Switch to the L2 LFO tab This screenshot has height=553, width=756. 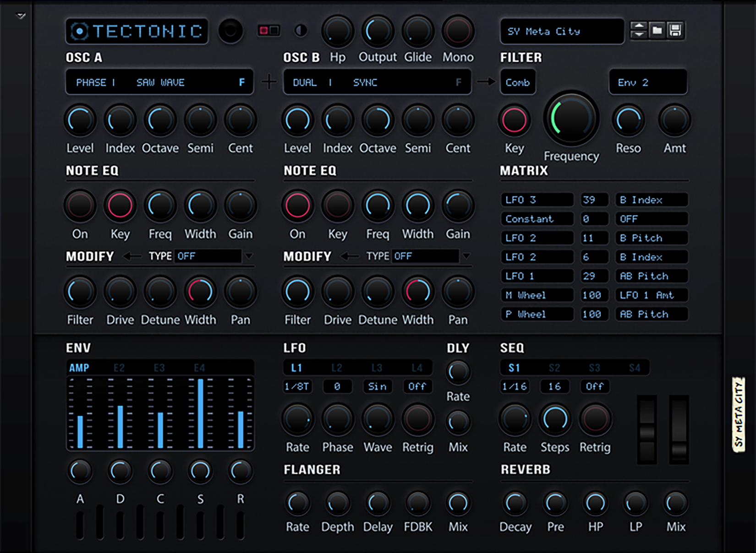pyautogui.click(x=337, y=367)
